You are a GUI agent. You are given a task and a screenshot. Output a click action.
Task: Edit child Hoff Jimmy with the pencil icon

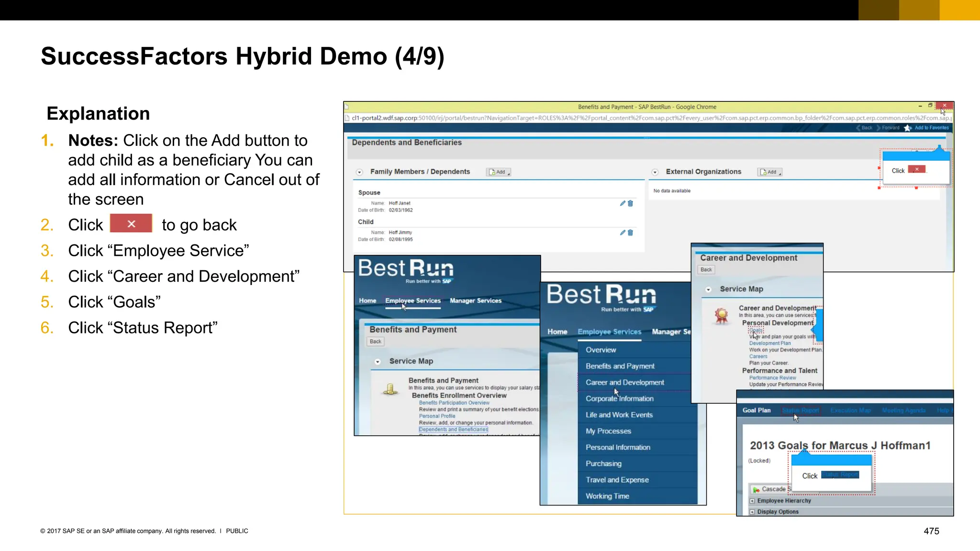click(x=623, y=232)
